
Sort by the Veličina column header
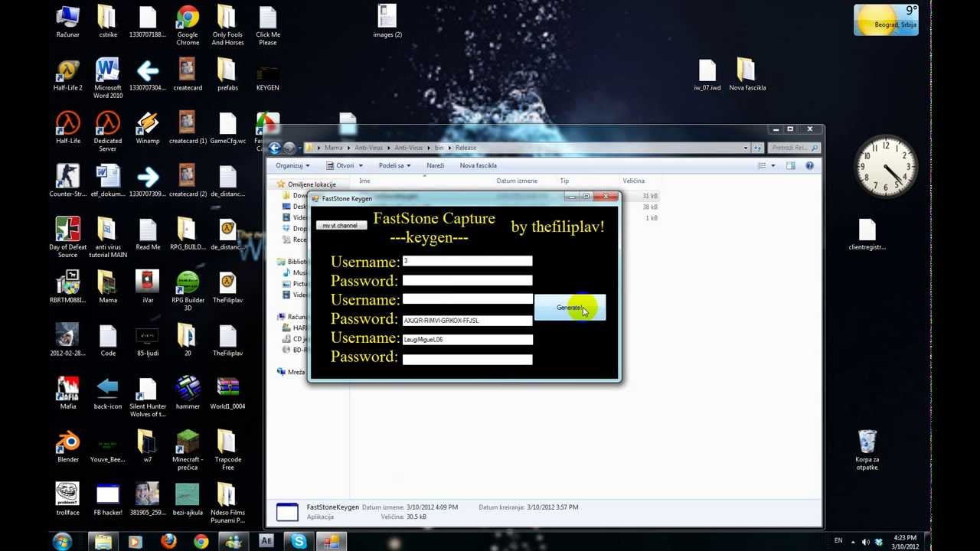[633, 181]
